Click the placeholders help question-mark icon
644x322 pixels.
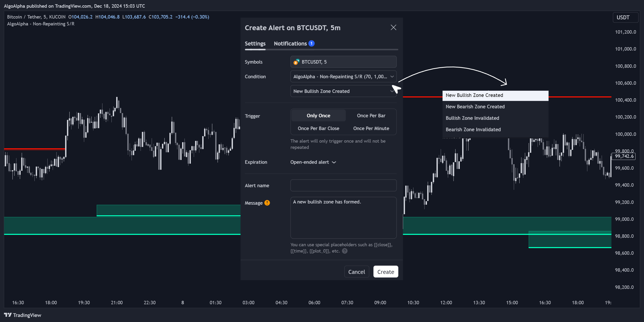(345, 251)
